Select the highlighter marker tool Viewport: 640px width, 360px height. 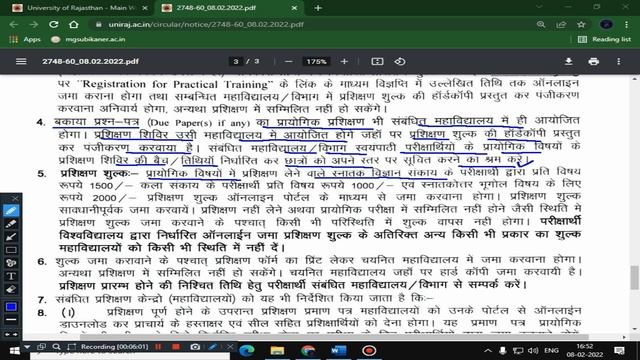(11, 224)
